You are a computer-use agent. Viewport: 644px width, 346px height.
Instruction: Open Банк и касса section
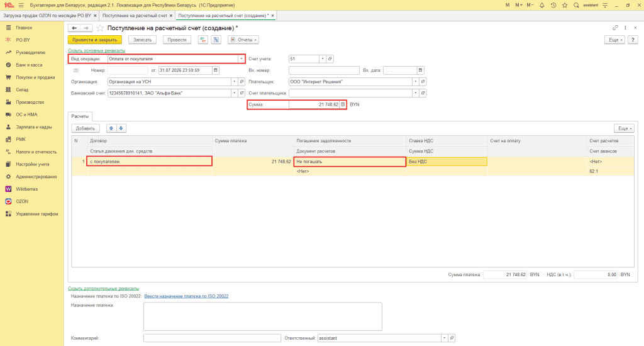click(29, 65)
